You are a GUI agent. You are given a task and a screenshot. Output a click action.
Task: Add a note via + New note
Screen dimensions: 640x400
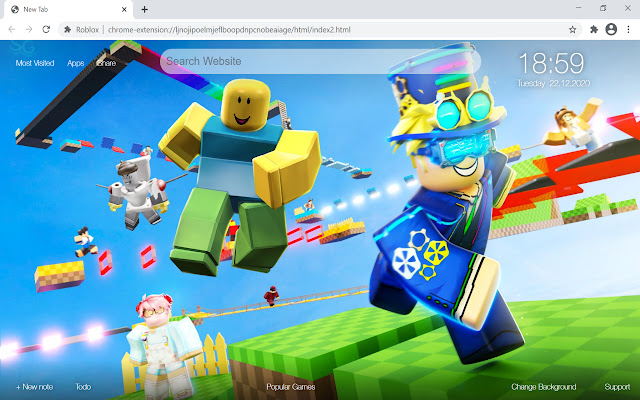click(34, 387)
